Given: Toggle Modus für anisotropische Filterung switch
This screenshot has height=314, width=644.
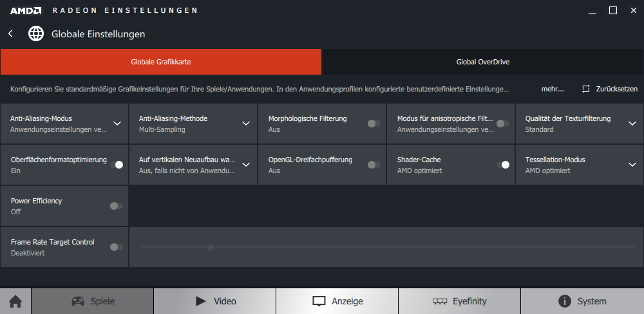Looking at the screenshot, I should pos(503,124).
